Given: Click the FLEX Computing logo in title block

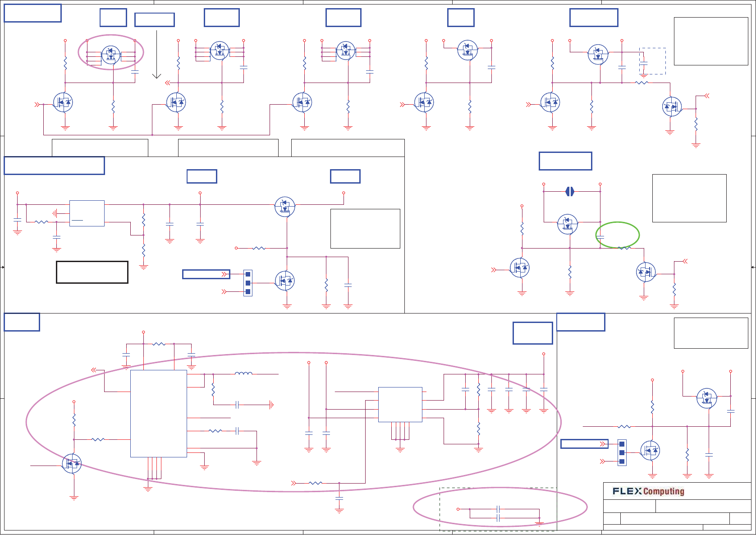Looking at the screenshot, I should tap(648, 491).
